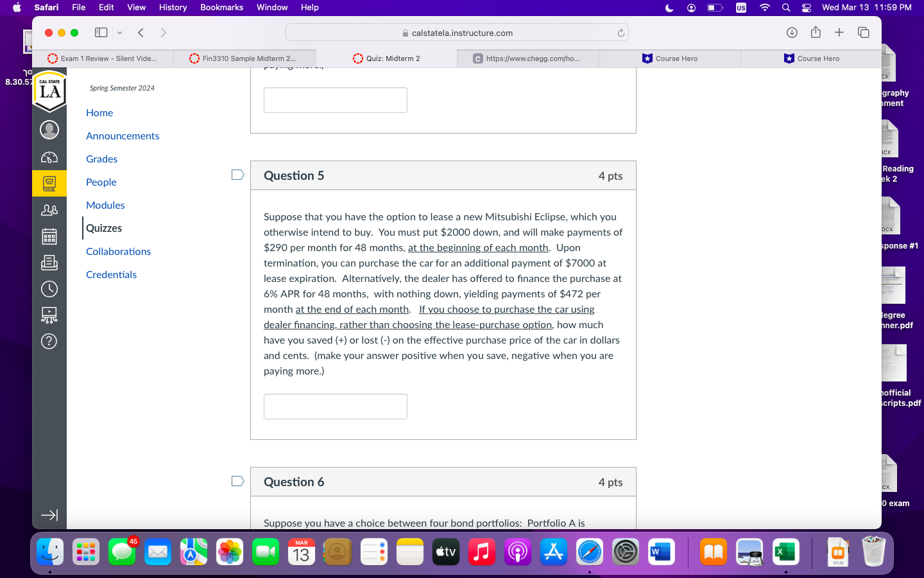Open the Bookmarks menu

point(221,8)
